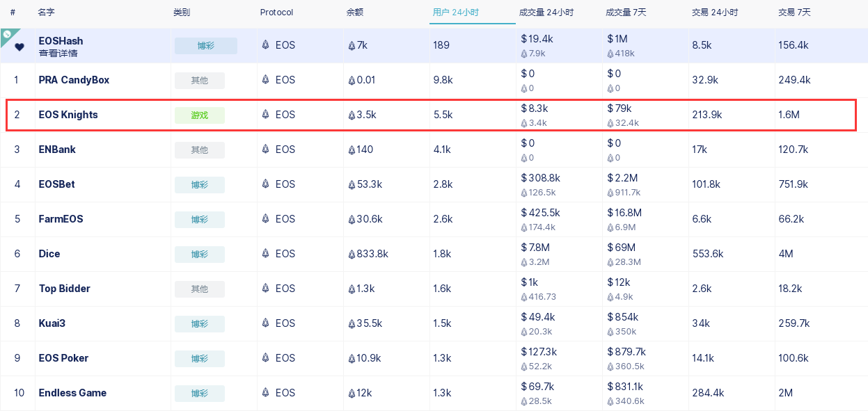Sort by 交易 24小时 column header
The width and height of the screenshot is (868, 411).
(715, 13)
